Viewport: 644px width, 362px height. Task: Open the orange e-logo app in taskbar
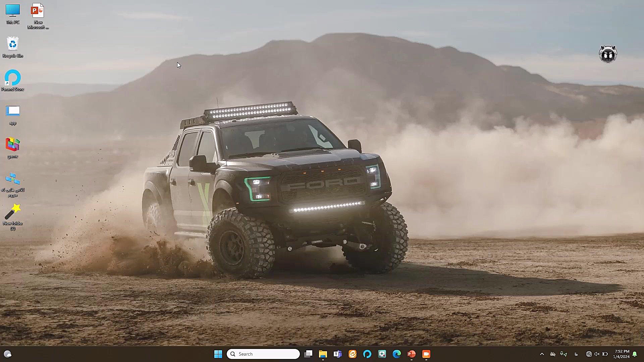click(353, 354)
